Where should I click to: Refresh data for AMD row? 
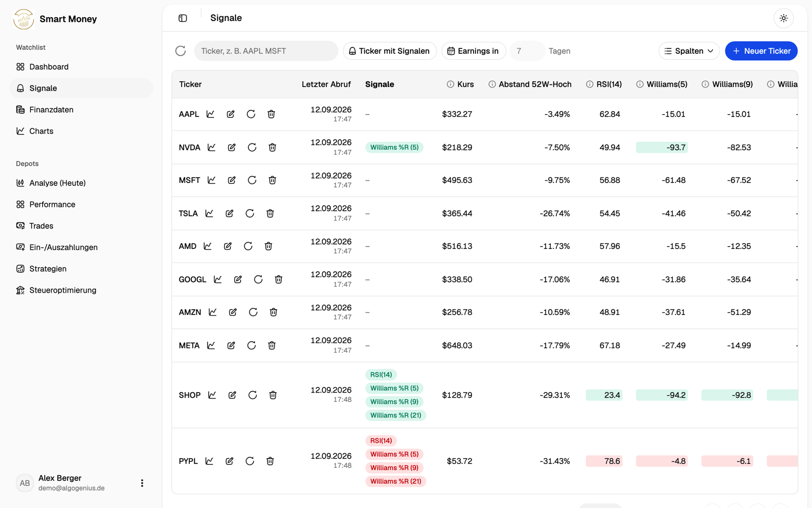pos(248,246)
